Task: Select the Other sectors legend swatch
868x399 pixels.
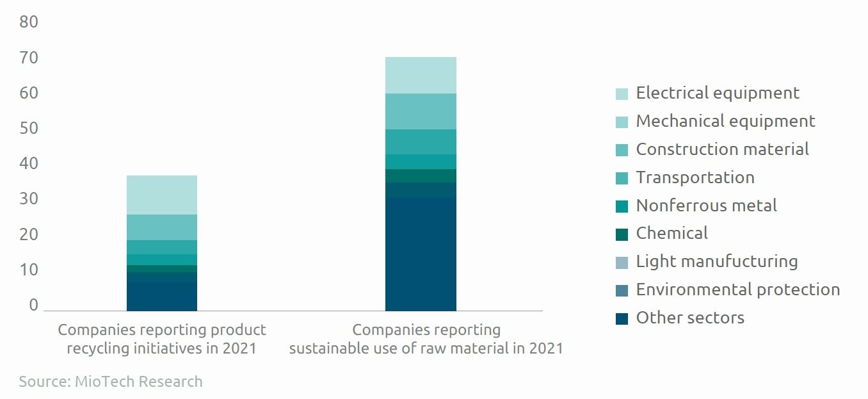Action: coord(622,318)
